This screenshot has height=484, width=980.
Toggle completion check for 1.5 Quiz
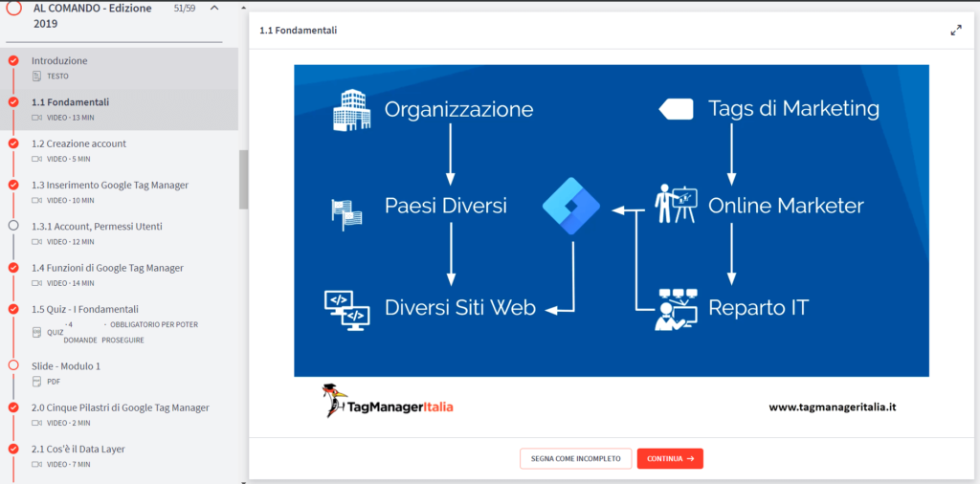tap(13, 309)
